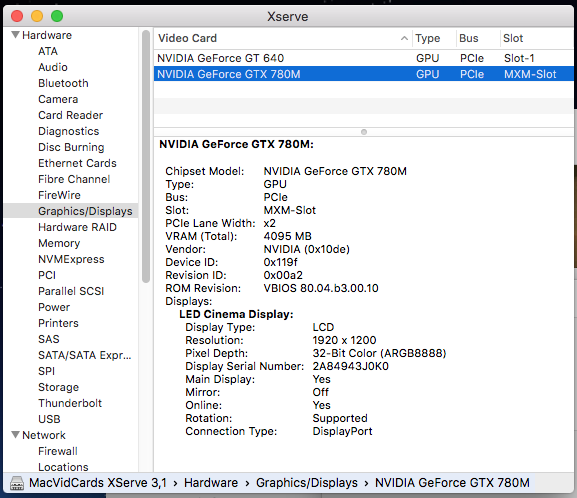Click the VRAM value 4095 MB
This screenshot has width=577, height=498.
pyautogui.click(x=287, y=236)
